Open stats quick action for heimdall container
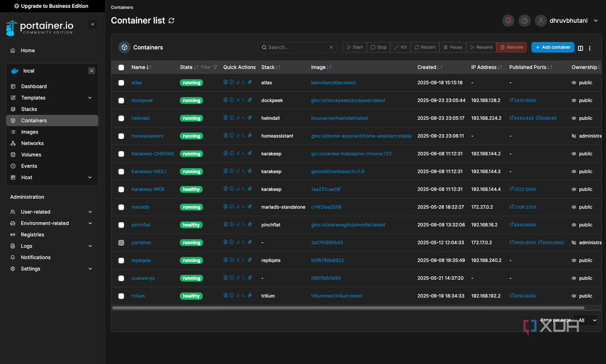 coord(237,117)
